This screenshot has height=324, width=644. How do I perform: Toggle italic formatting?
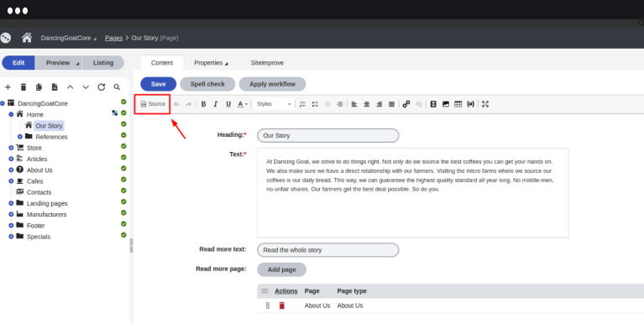[x=215, y=104]
